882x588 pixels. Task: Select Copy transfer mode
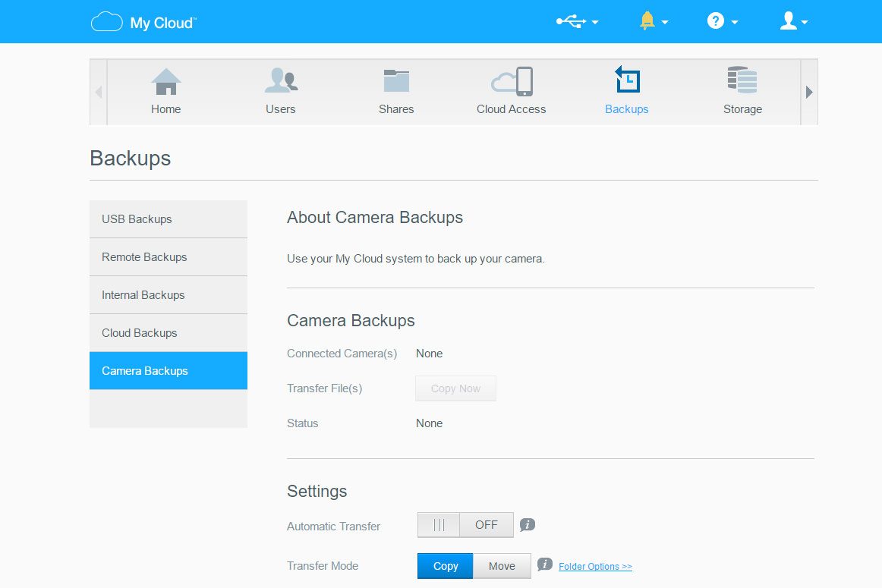click(x=445, y=566)
